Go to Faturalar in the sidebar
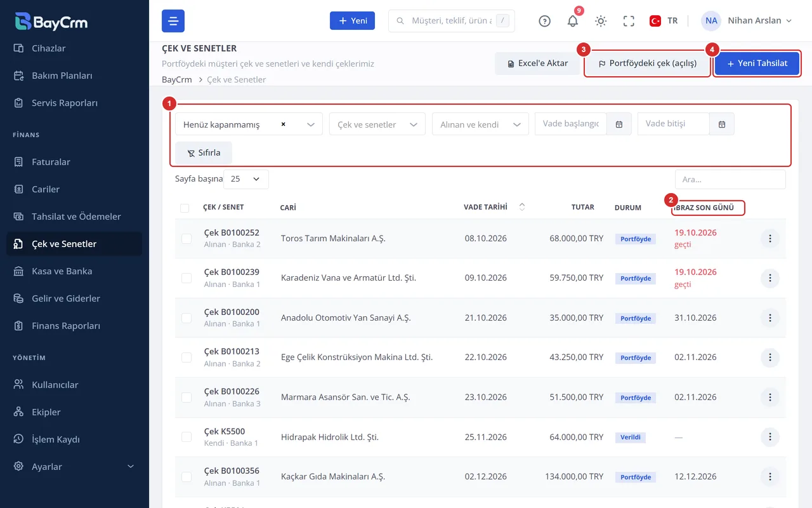This screenshot has width=812, height=508. [74, 162]
